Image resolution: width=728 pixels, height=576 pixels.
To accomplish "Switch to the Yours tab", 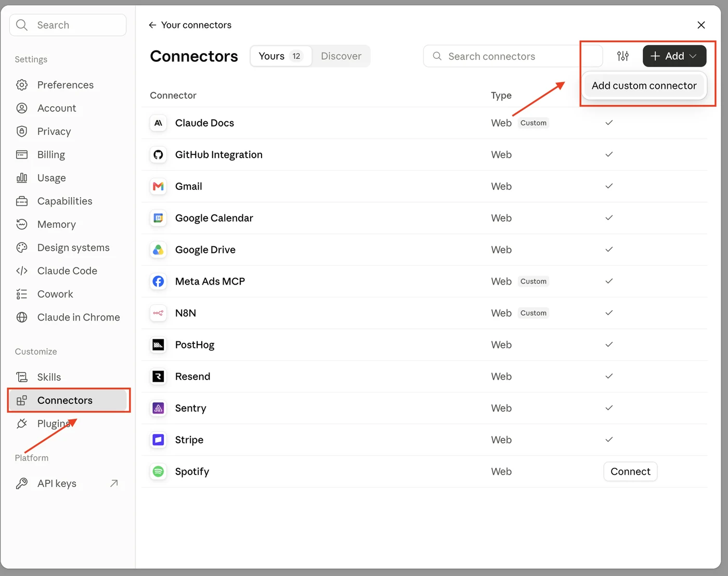I will point(281,56).
